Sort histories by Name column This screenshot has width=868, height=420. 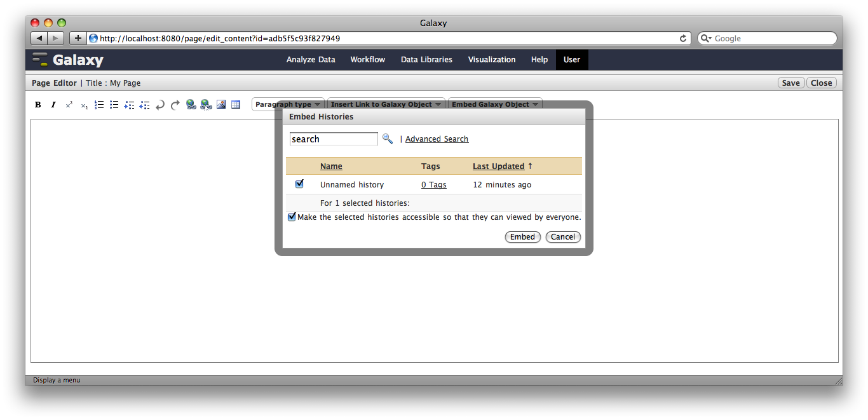(x=331, y=166)
